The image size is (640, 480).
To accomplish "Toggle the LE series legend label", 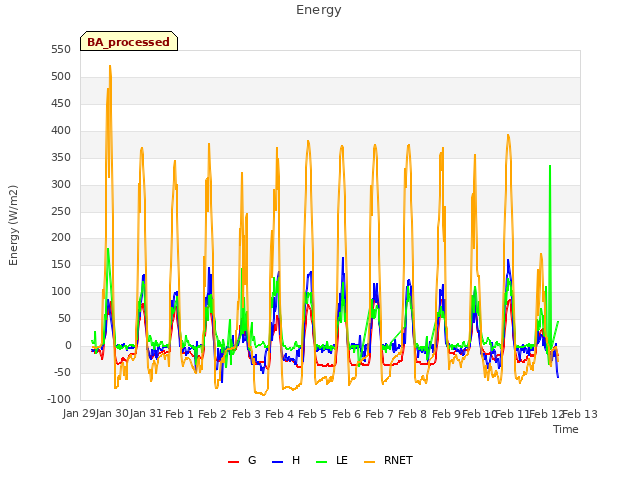I will tap(342, 460).
